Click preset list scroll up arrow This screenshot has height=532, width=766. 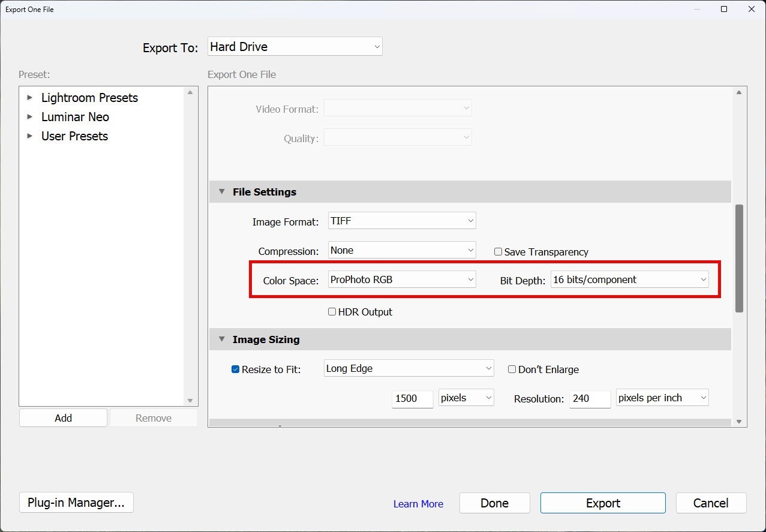pyautogui.click(x=190, y=92)
